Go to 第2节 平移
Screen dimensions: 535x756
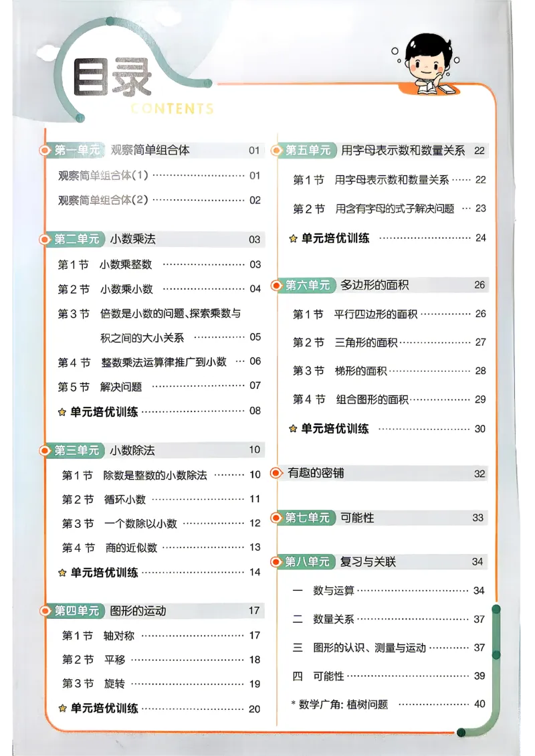tap(161, 660)
